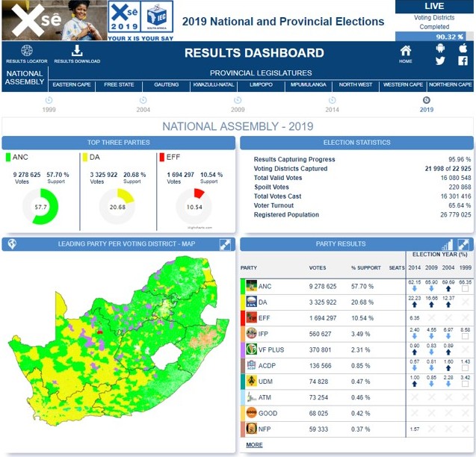Screen dimensions: 476x457
Task: Open the National Assembly tab
Action: [25, 78]
